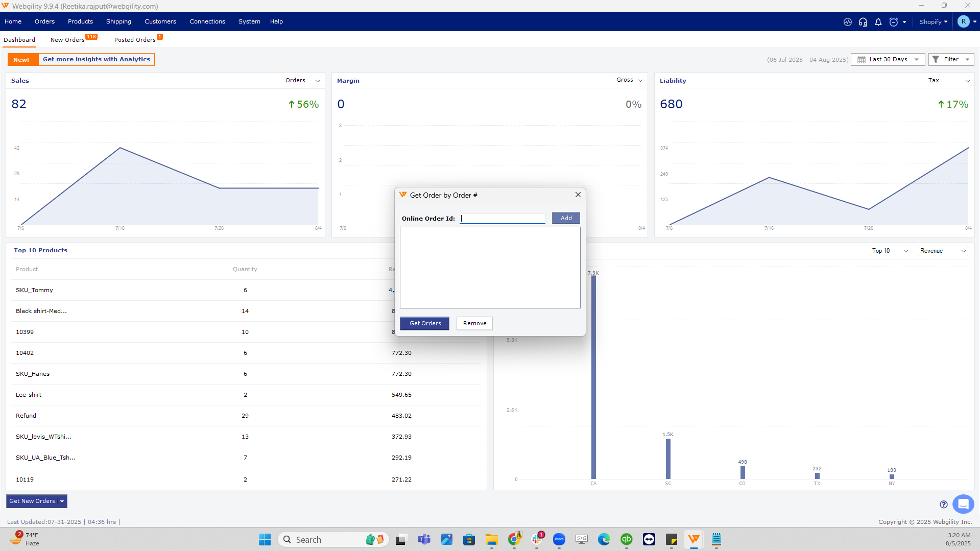This screenshot has height=551, width=980.
Task: Expand the Shopify store dropdown
Action: [934, 22]
